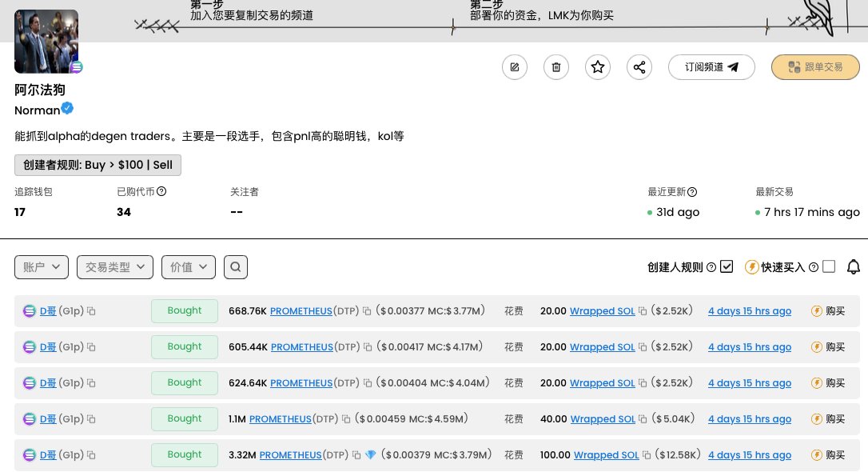Copy D哥 wallet address in 1.1M row
This screenshot has width=868, height=472.
pyautogui.click(x=91, y=419)
